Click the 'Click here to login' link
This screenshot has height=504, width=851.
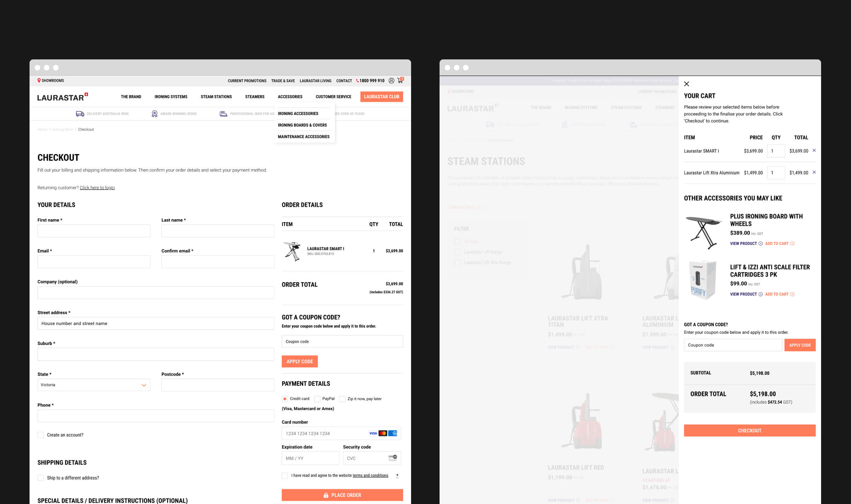(97, 188)
